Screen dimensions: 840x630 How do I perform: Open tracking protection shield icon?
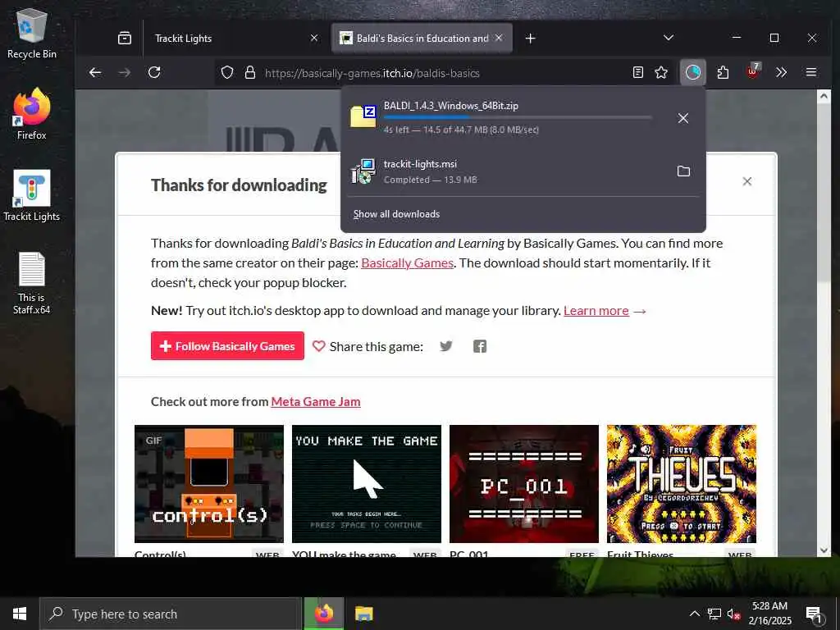pos(227,72)
